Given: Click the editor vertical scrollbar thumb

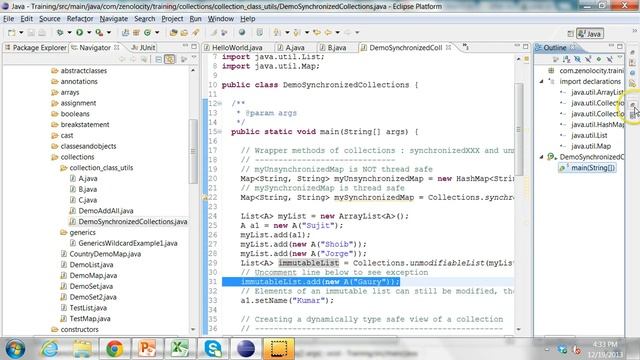Looking at the screenshot, I should coord(519,129).
